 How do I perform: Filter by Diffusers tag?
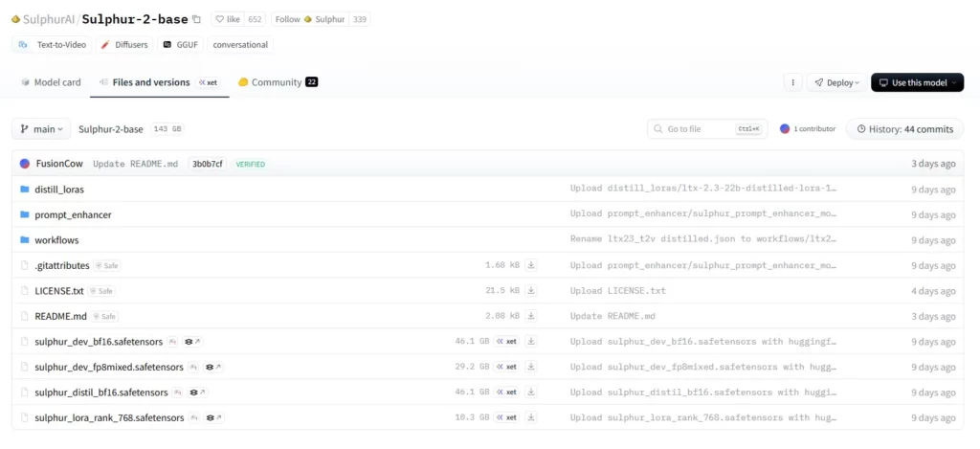pyautogui.click(x=124, y=45)
